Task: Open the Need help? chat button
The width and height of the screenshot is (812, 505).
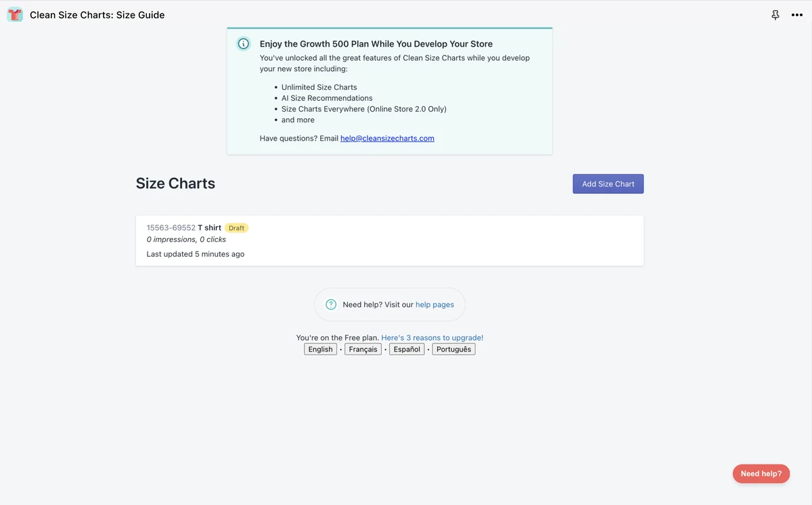Action: (x=761, y=474)
